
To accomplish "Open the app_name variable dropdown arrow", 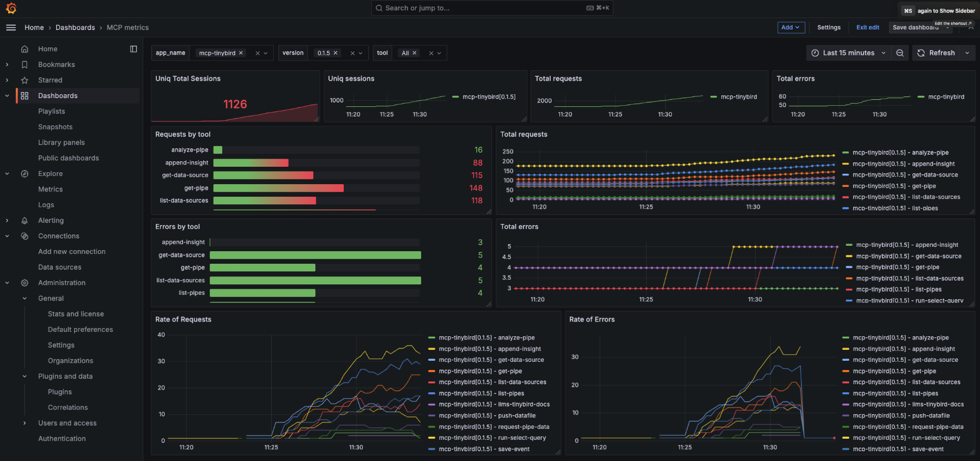I will pyautogui.click(x=266, y=53).
